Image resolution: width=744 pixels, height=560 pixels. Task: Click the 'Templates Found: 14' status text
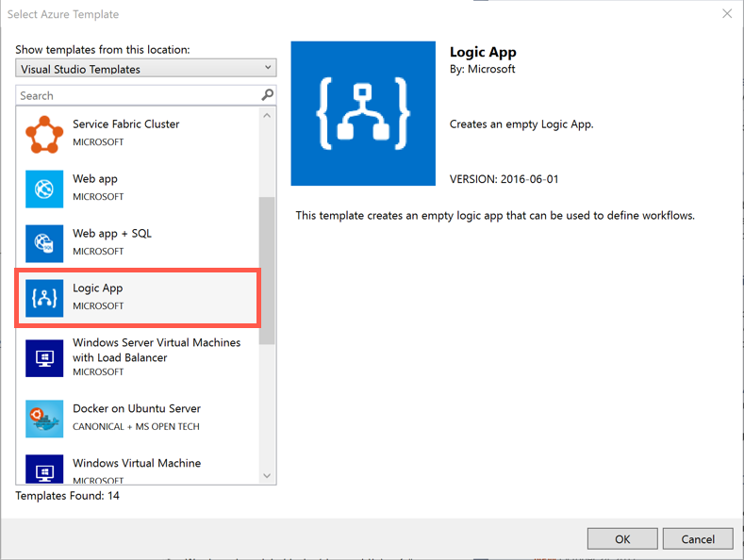click(67, 496)
